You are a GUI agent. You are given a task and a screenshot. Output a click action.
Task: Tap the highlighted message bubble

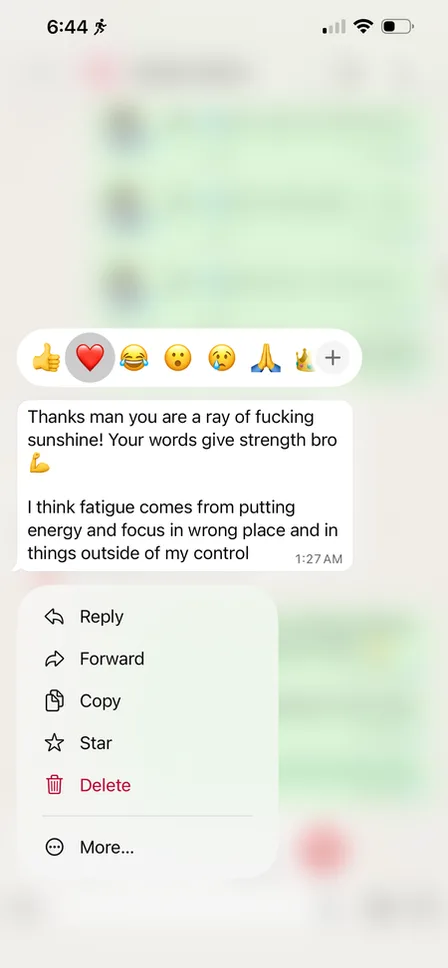click(183, 486)
